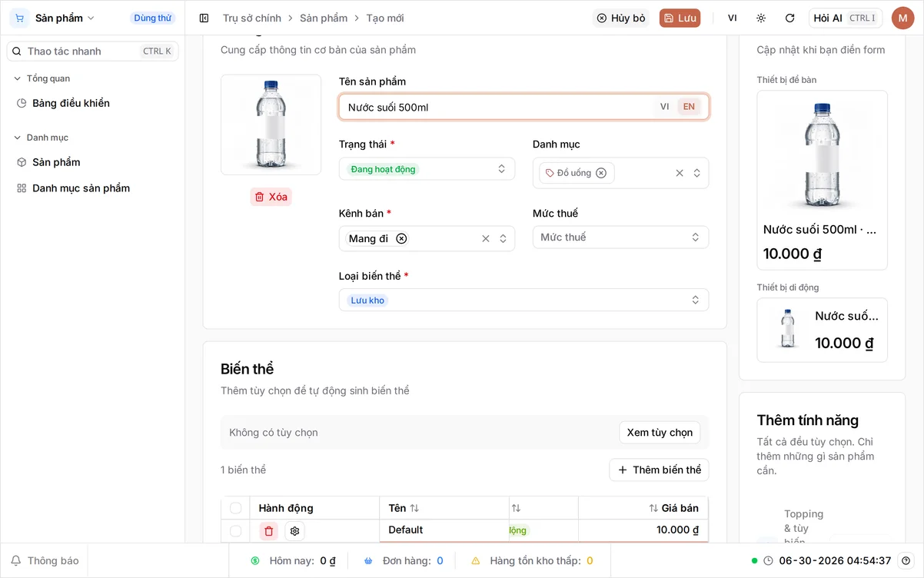Remove the Đồ uống category tag

tap(601, 173)
